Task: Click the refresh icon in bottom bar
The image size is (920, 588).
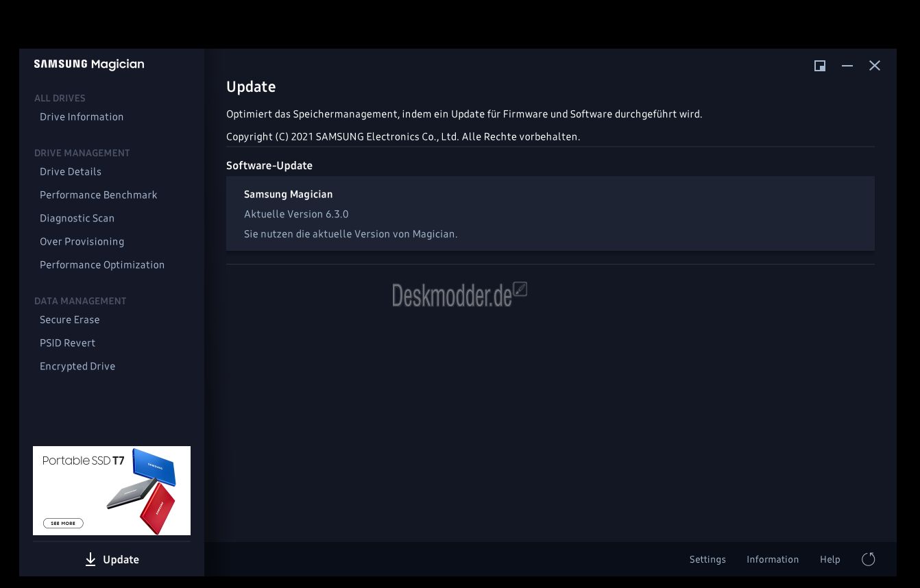Action: tap(869, 559)
